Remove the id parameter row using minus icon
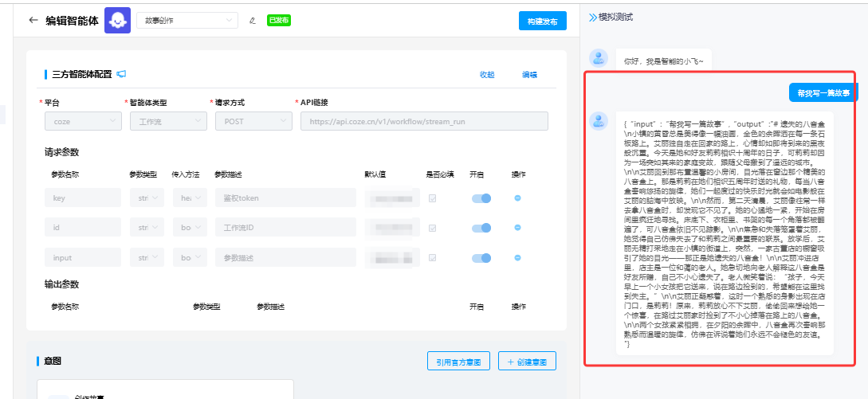Viewport: 868px width, 399px height. (x=517, y=228)
